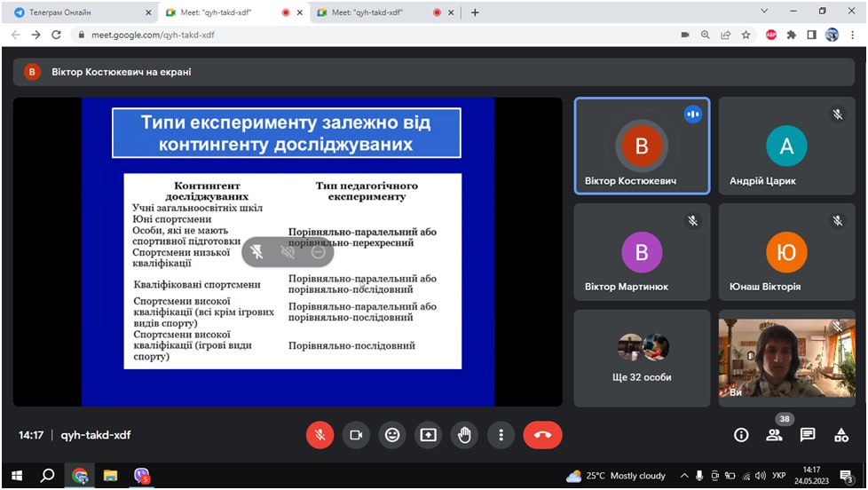Select Віктор Костюкевич participant tile
Image resolution: width=868 pixels, height=490 pixels.
(642, 146)
